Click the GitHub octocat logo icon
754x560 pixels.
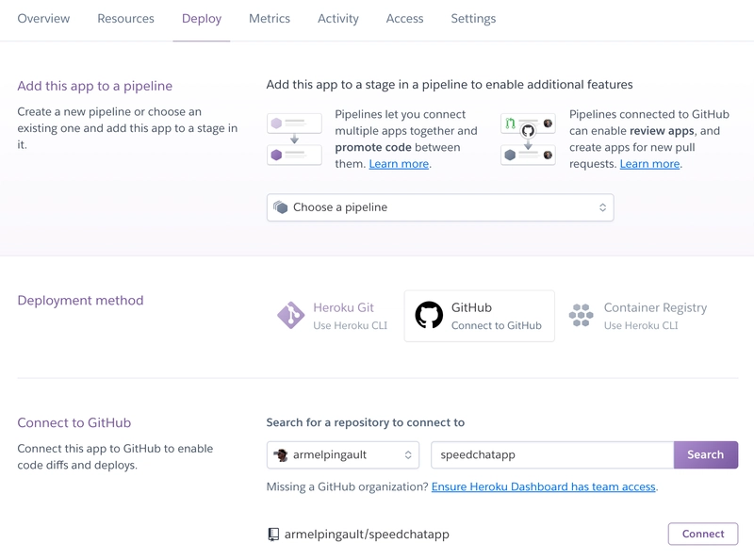tap(429, 315)
